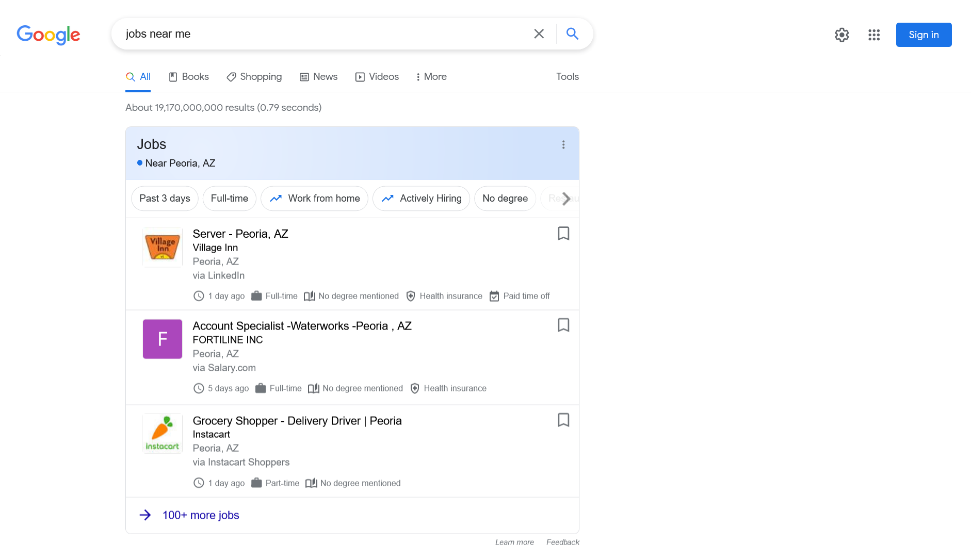Screen dimensions: 971x560
Task: Open Google apps grid icon
Action: coord(873,35)
